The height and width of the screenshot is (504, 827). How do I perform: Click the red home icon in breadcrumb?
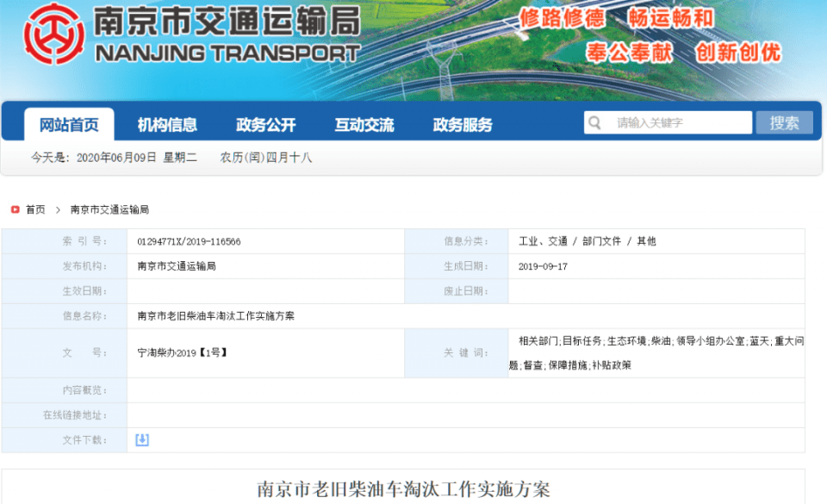(15, 209)
